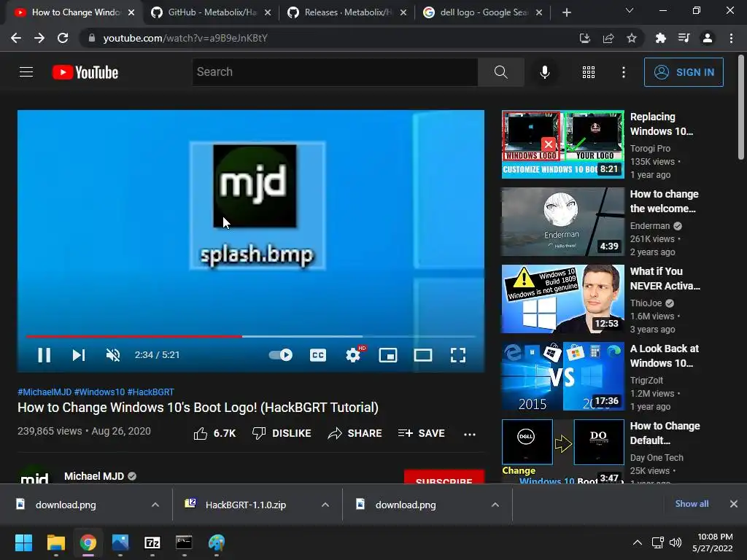Open more actions ellipsis under video

tap(470, 434)
